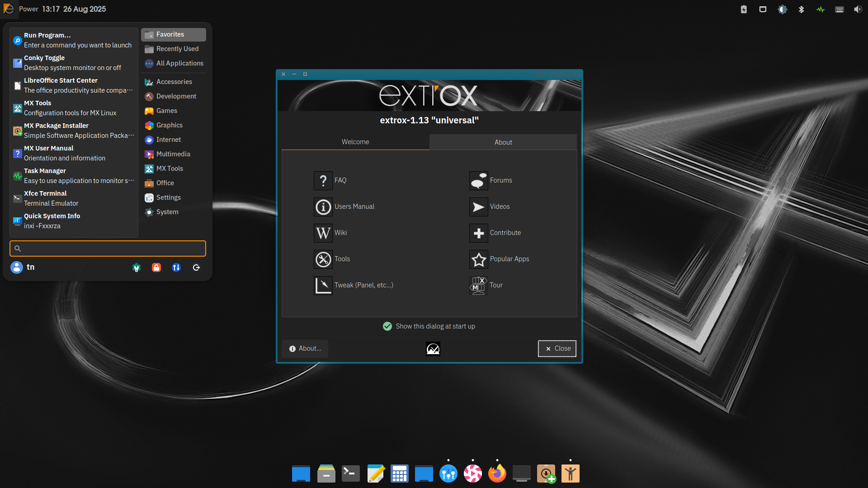
Task: Launch Tools from the welcome dialog
Action: 323,259
